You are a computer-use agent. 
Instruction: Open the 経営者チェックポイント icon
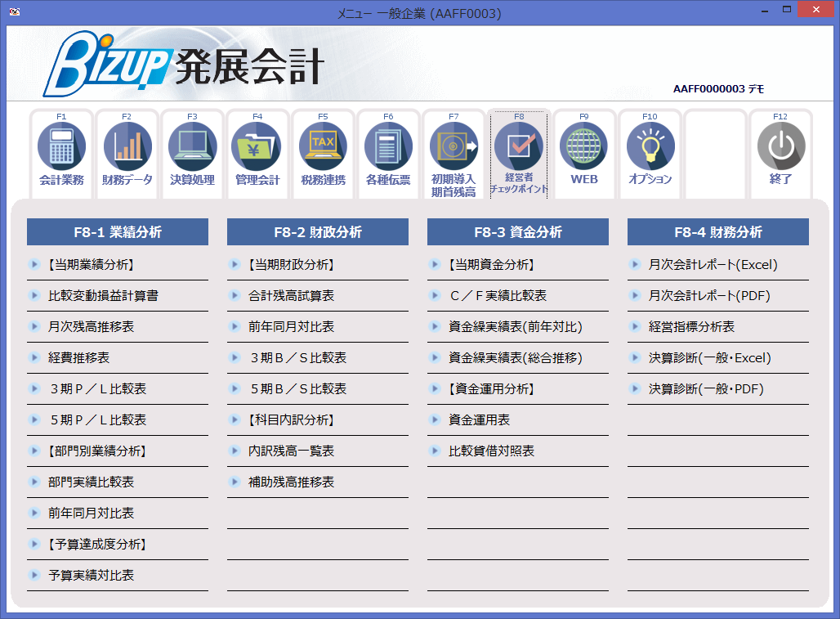click(519, 154)
